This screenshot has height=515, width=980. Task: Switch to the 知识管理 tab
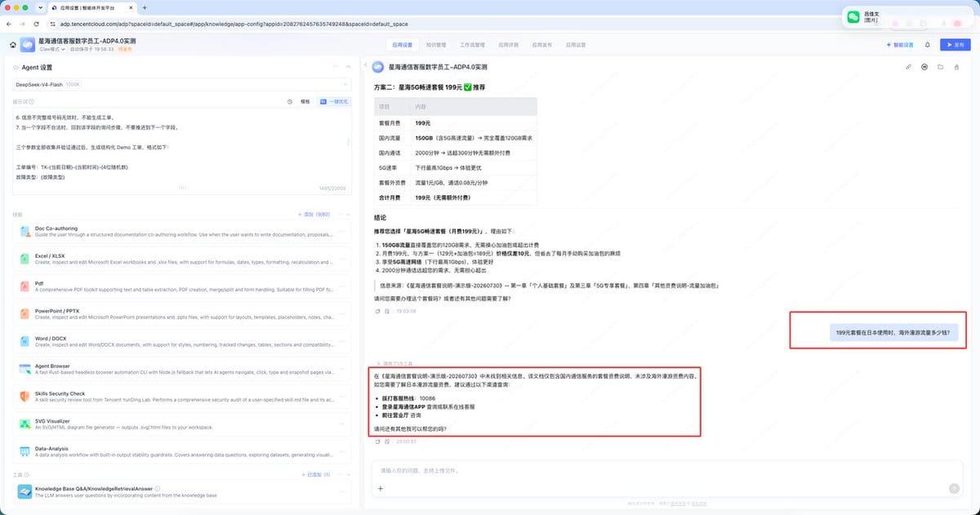435,45
